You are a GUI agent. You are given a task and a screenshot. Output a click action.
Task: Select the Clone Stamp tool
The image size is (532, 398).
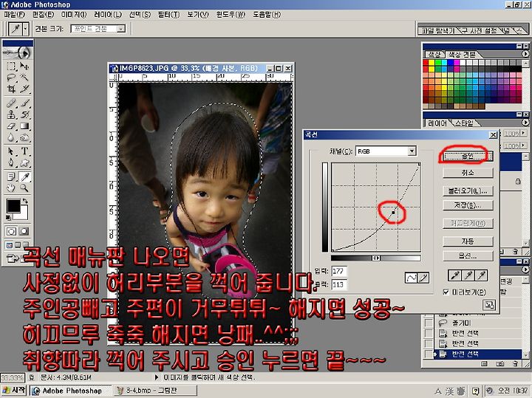[11, 114]
